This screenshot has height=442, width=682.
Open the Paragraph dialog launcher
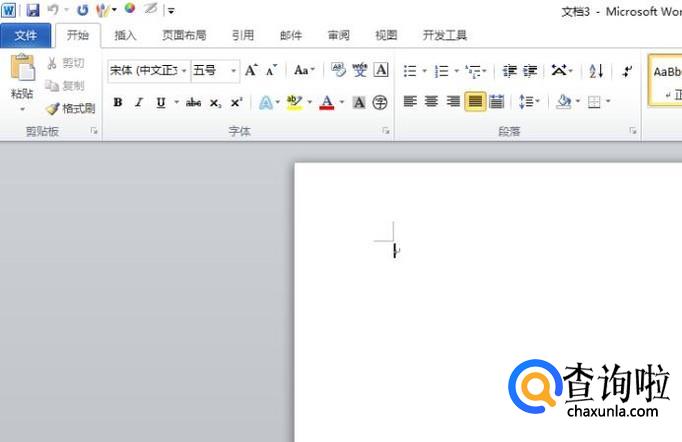pyautogui.click(x=633, y=131)
